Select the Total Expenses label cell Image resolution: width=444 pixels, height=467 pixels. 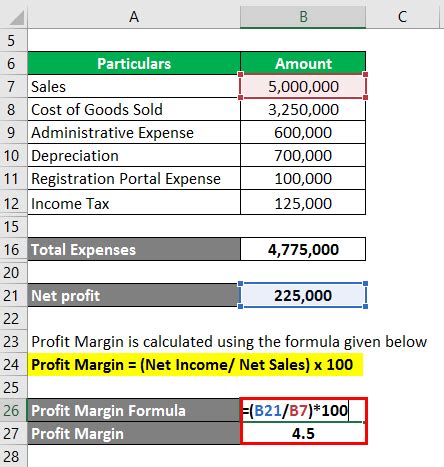[134, 249]
